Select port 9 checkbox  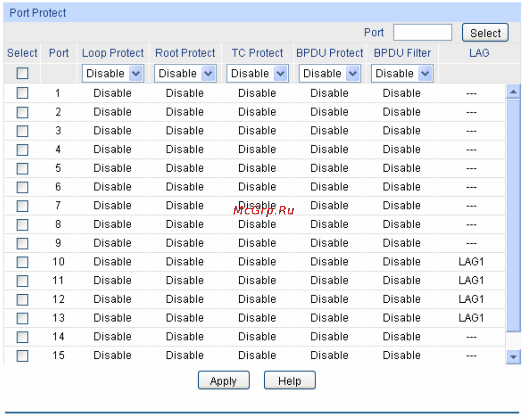pyautogui.click(x=23, y=243)
